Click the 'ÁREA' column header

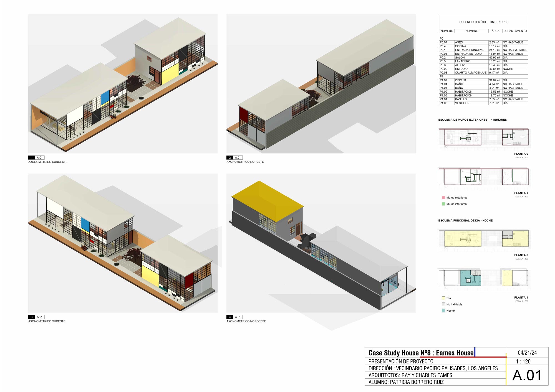pos(495,31)
